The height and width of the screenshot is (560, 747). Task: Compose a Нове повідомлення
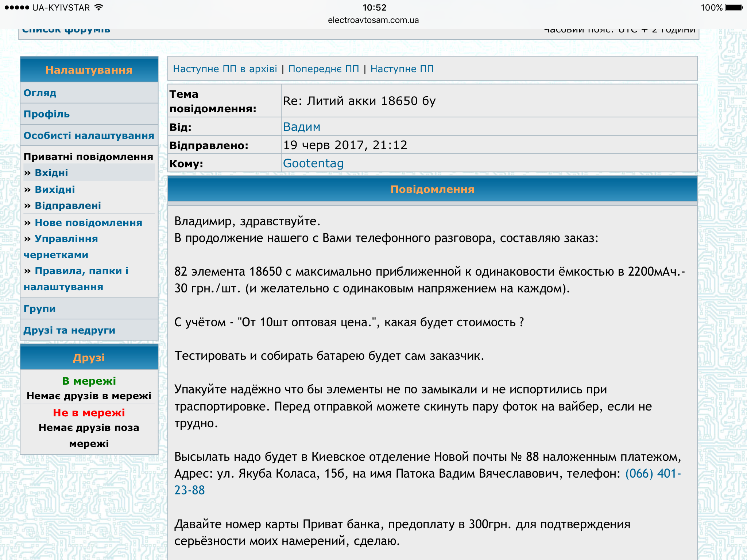click(88, 223)
